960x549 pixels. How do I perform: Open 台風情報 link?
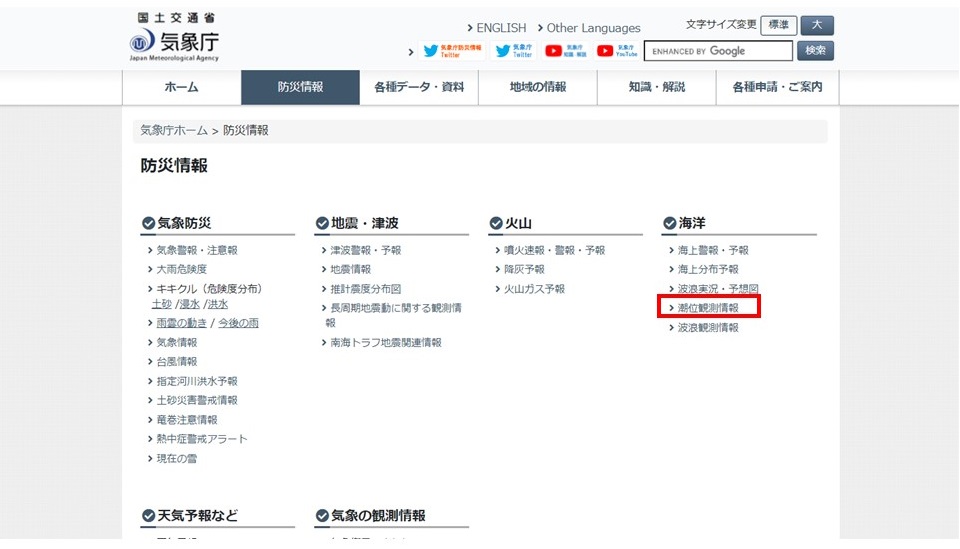pyautogui.click(x=176, y=362)
